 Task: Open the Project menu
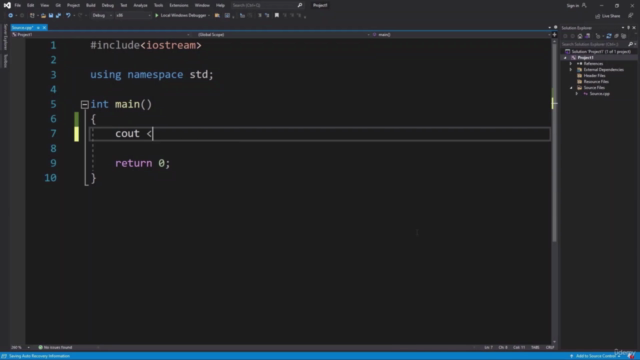[73, 5]
